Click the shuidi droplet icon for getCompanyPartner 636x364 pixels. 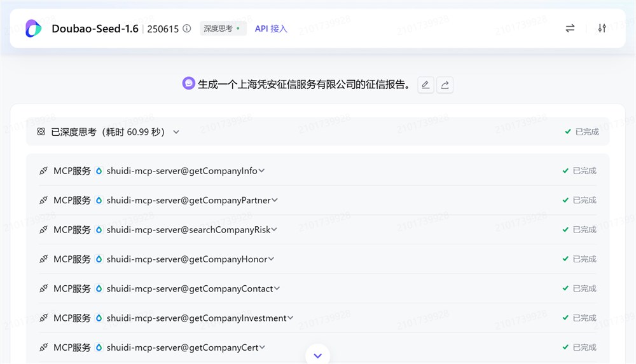point(99,200)
